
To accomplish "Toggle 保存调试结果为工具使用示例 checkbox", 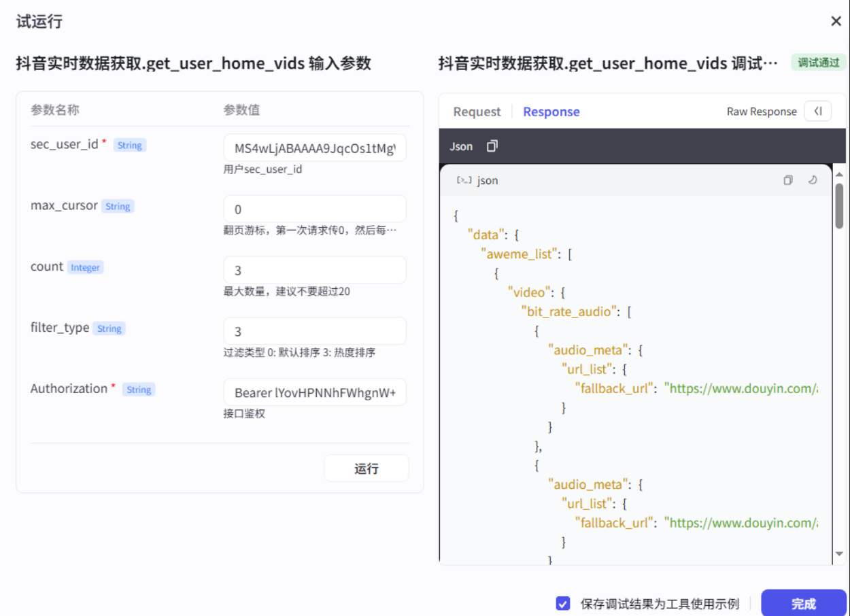I will (x=563, y=603).
